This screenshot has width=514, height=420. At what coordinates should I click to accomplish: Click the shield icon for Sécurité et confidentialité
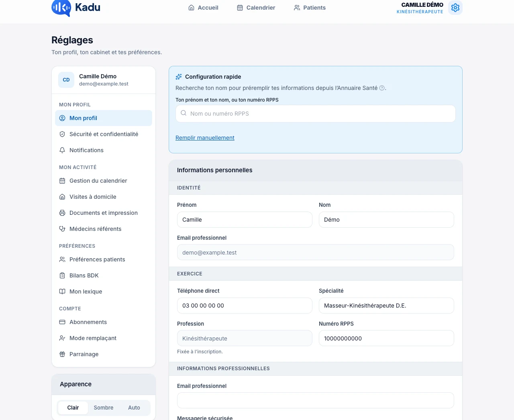coord(62,134)
